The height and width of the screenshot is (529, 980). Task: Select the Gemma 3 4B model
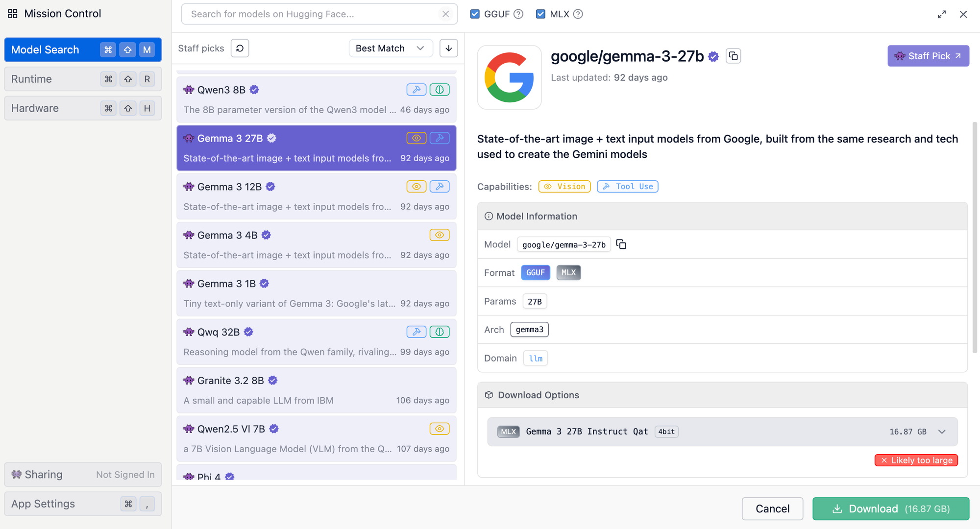click(317, 245)
